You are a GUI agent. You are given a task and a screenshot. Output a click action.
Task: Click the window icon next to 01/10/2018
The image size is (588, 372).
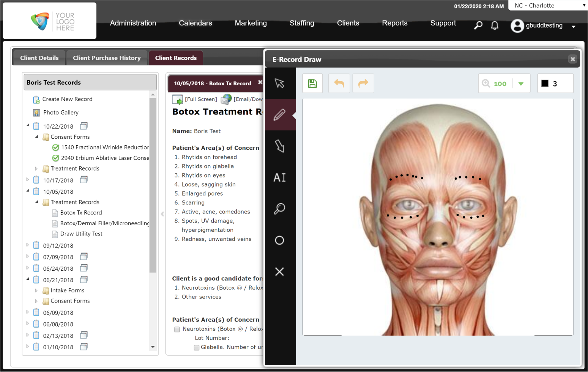click(x=84, y=347)
